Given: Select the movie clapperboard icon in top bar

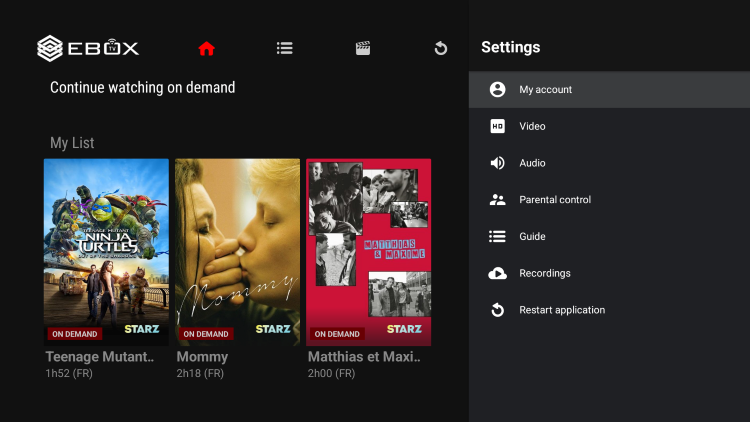Looking at the screenshot, I should (x=363, y=48).
